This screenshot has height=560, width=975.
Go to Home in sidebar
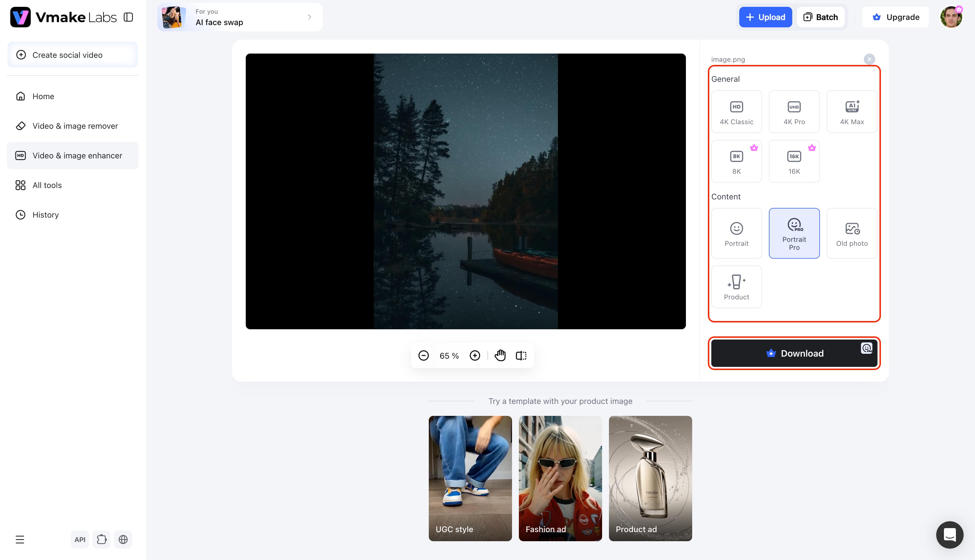(x=72, y=96)
